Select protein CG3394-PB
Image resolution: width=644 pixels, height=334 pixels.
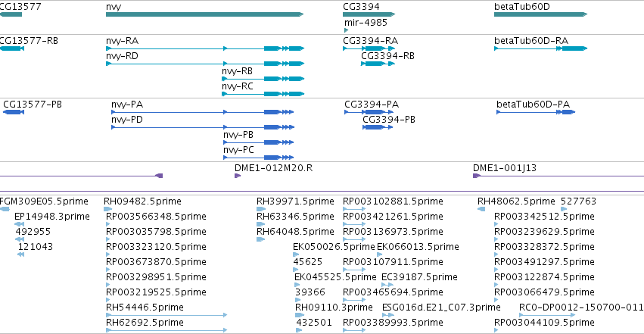pos(378,127)
